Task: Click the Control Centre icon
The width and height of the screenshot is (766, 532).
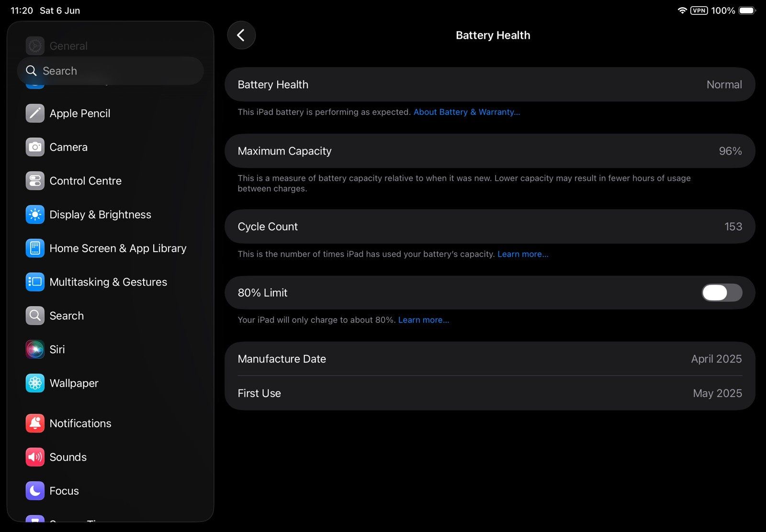Action: click(x=35, y=181)
